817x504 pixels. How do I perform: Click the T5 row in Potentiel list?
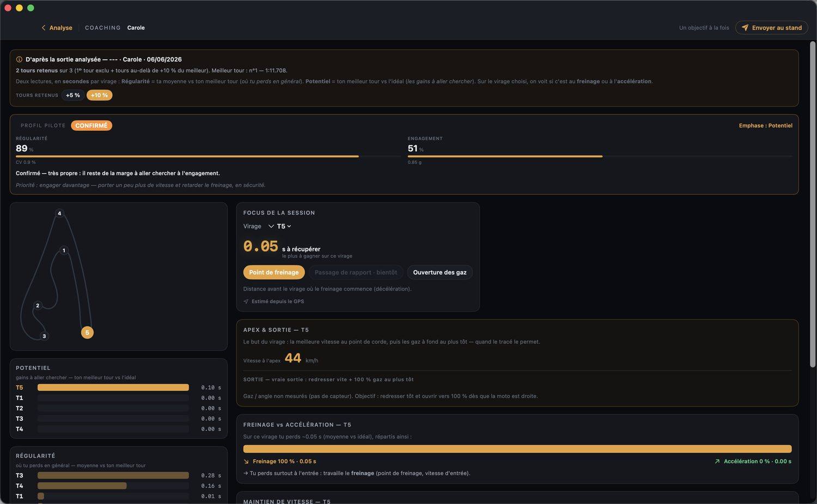118,388
